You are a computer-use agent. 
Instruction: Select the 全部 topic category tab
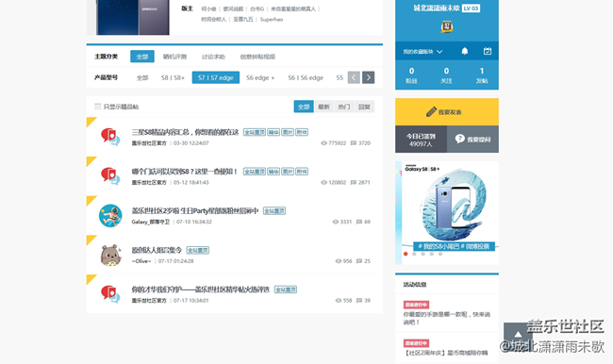pyautogui.click(x=142, y=57)
